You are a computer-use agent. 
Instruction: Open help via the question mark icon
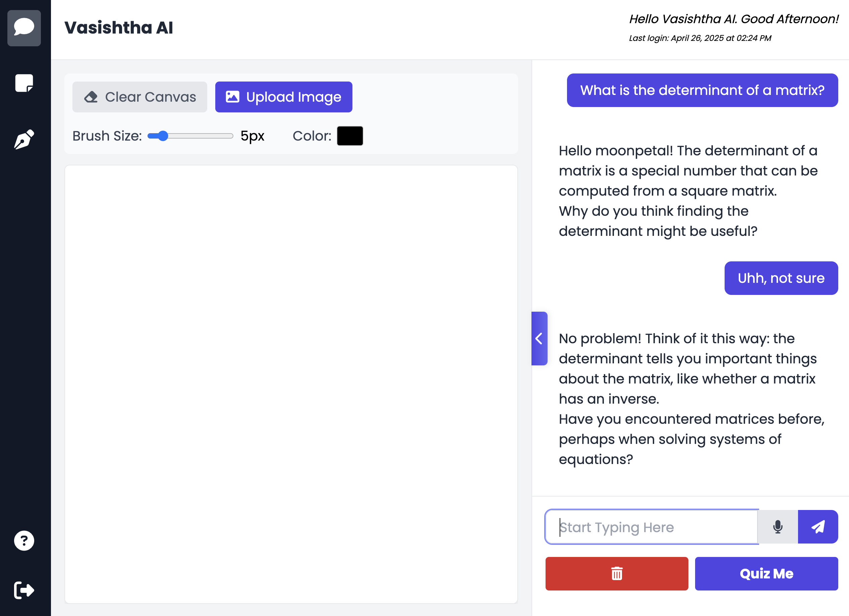point(24,541)
